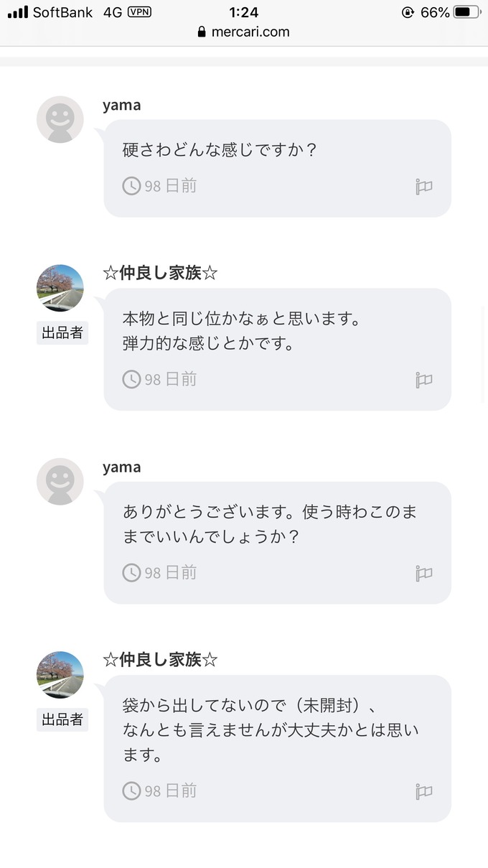Viewport: 488px width, 868px height.
Task: Tap the clock icon under the '未開封' reply
Action: (131, 790)
